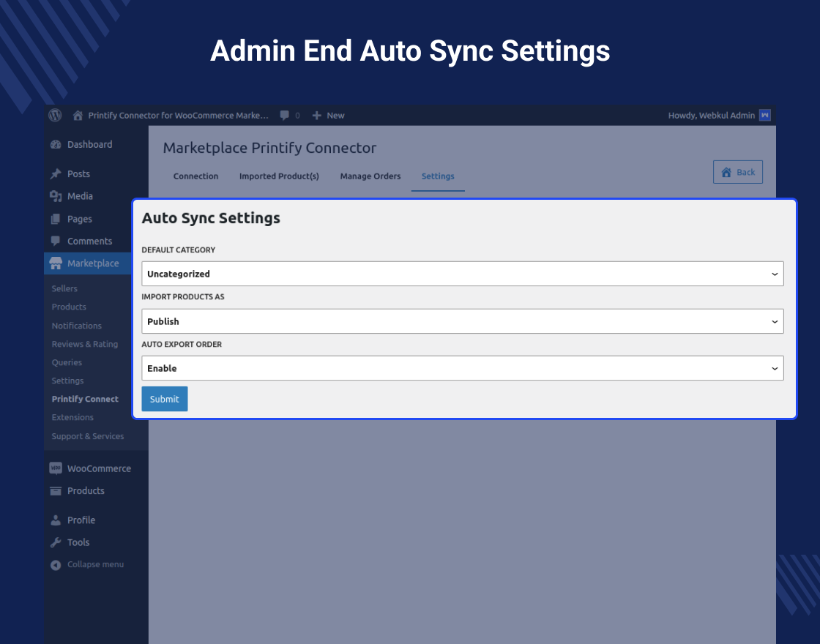The image size is (820, 644).
Task: Open the WooCommerce menu label
Action: 99,468
